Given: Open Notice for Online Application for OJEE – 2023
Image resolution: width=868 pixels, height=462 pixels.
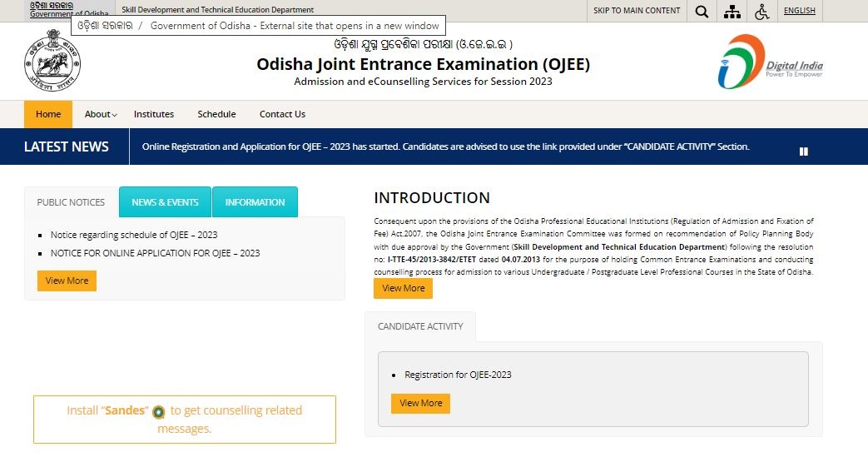Looking at the screenshot, I should [155, 253].
